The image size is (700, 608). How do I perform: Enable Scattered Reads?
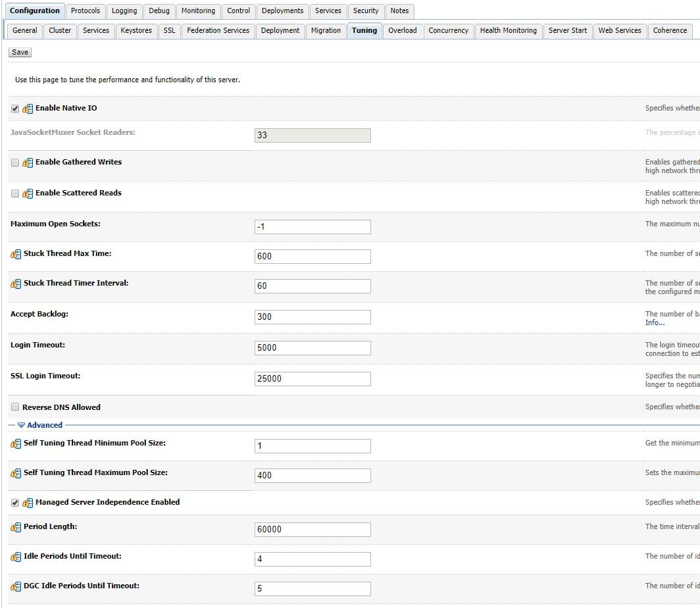(14, 193)
